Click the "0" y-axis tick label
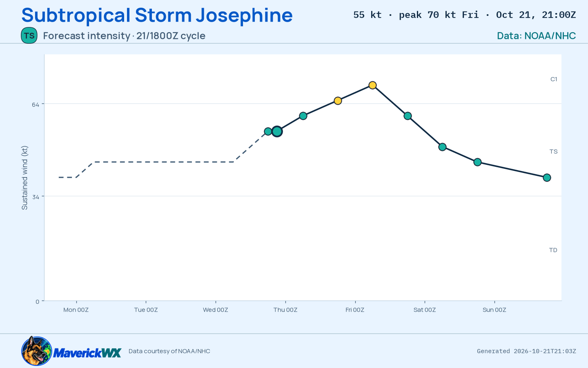Image resolution: width=588 pixels, height=368 pixels. 38,302
